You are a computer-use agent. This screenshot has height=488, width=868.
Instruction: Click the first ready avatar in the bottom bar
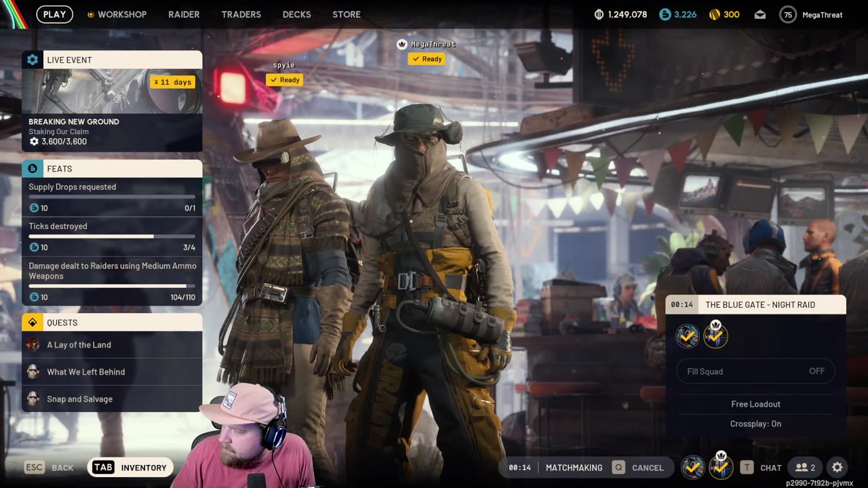[692, 467]
